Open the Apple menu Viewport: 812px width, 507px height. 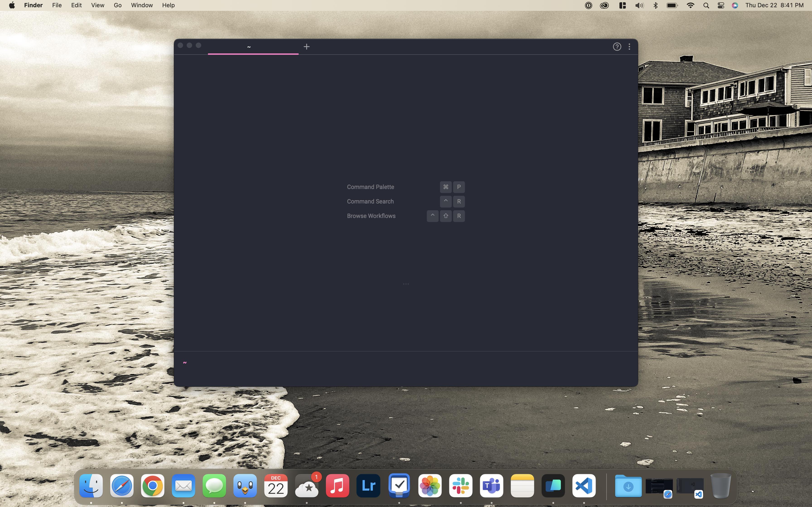click(x=12, y=5)
